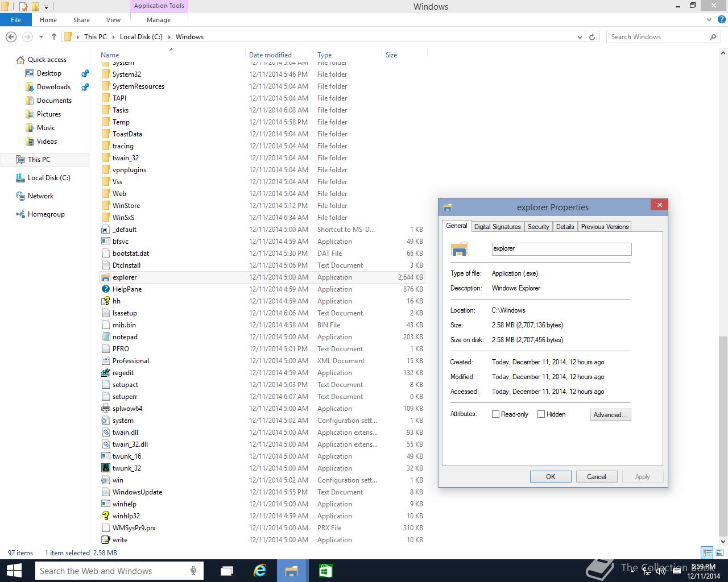Open the Details properties tab
728x582 pixels.
point(565,226)
